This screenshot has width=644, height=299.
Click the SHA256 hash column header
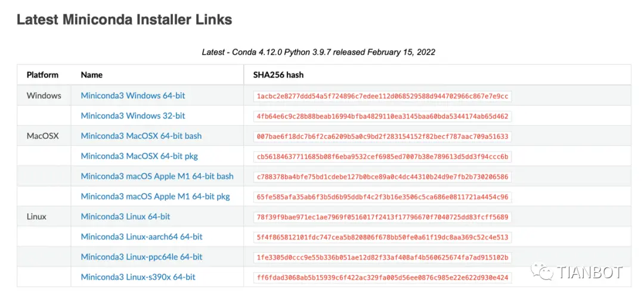point(279,75)
